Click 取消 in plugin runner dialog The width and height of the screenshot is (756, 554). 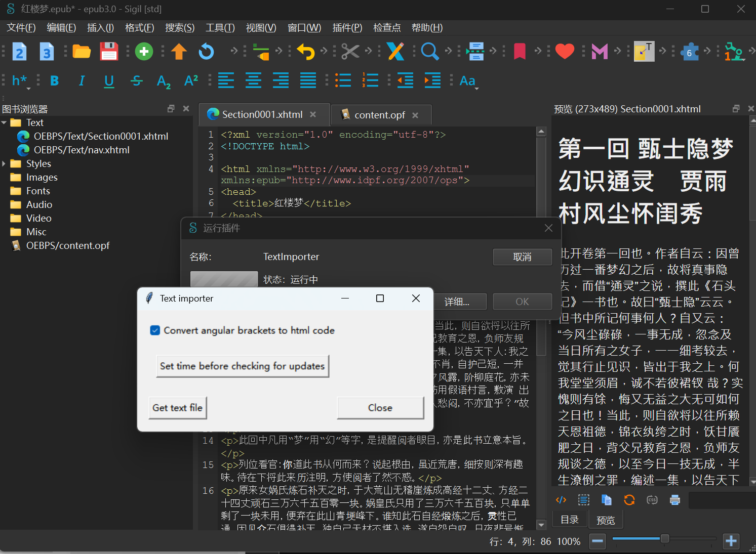522,257
